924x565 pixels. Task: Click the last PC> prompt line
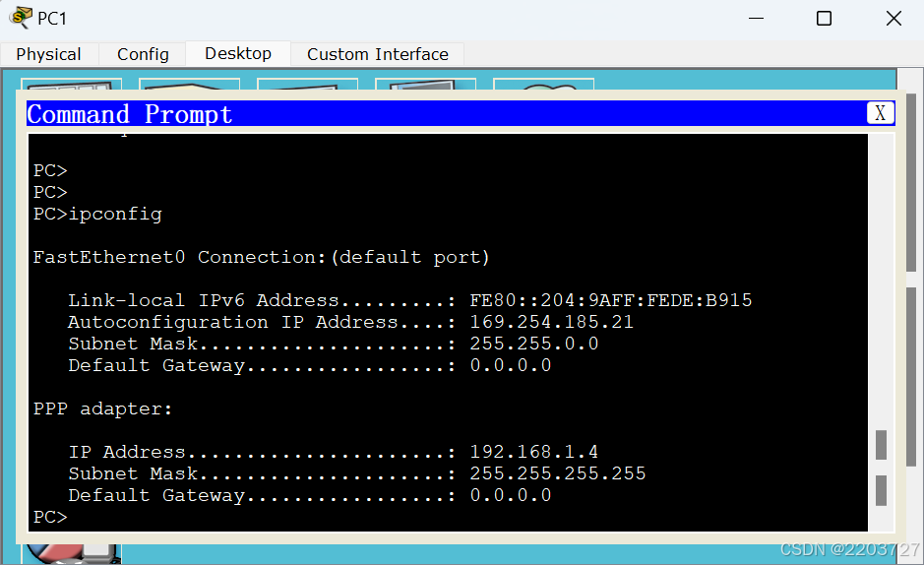(51, 517)
